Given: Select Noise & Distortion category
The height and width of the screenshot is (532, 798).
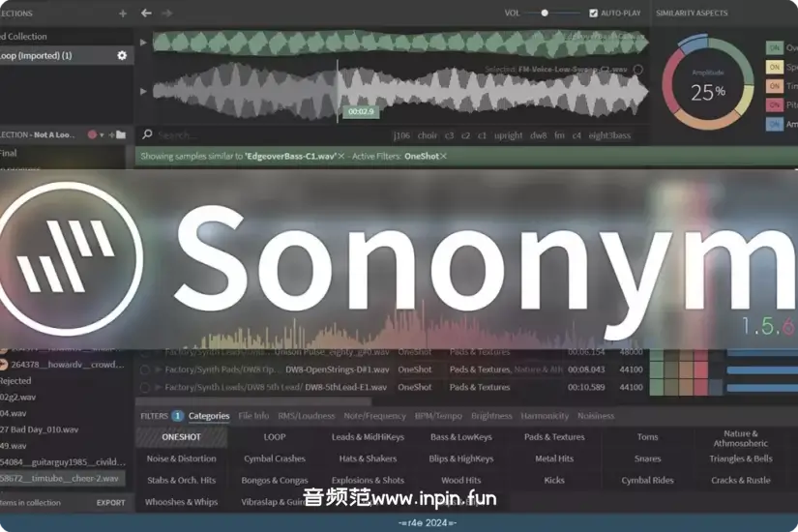Looking at the screenshot, I should 181,458.
